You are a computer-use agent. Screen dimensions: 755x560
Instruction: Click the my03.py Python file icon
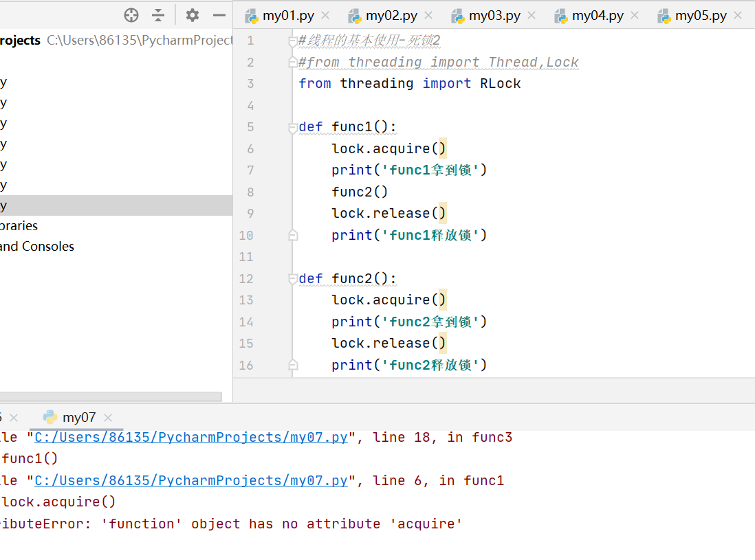tap(457, 16)
